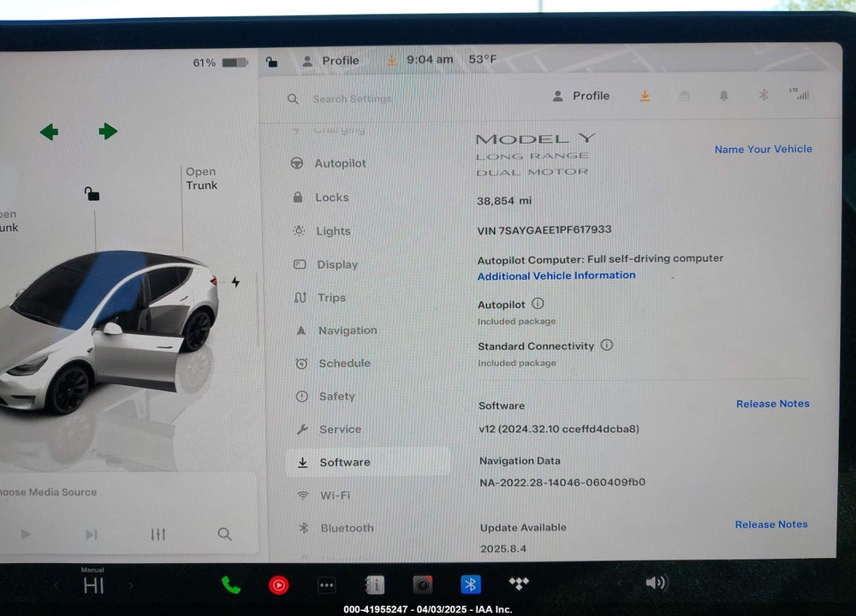
Task: Tap the charge port lightning bolt icon
Action: click(235, 282)
